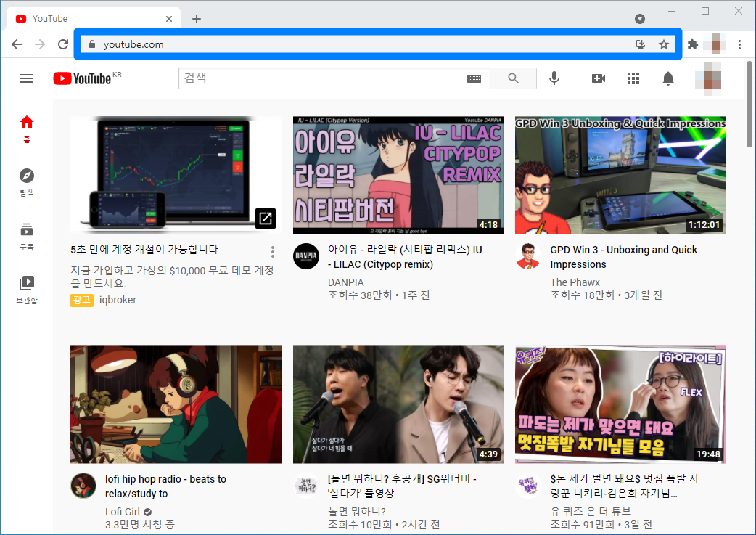Click the iqbroker advertiser link
The image size is (756, 535).
[x=118, y=300]
